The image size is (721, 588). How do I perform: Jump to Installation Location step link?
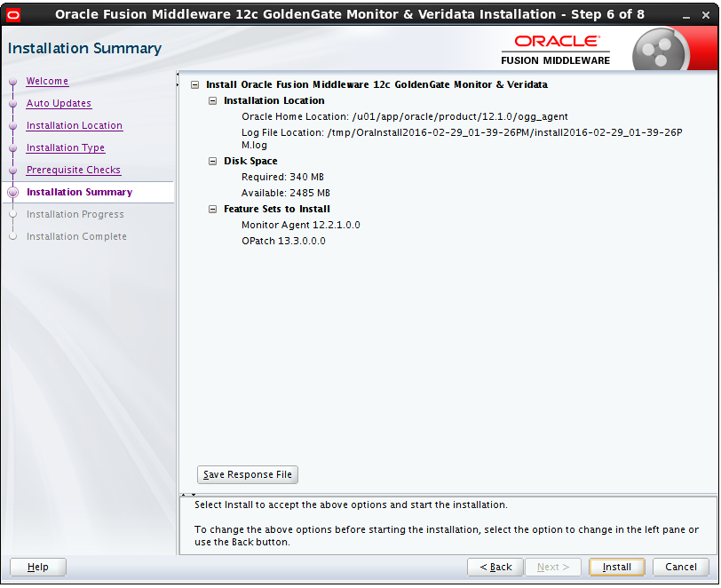pyautogui.click(x=75, y=125)
